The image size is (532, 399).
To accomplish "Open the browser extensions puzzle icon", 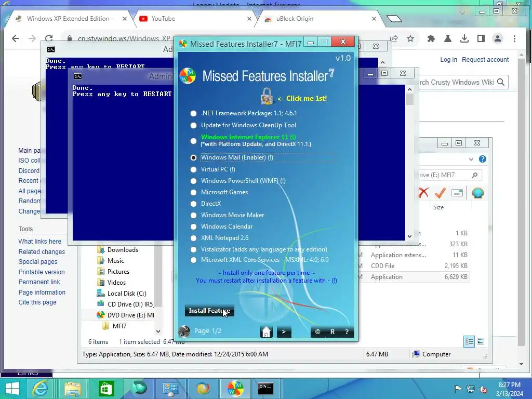I will pyautogui.click(x=431, y=38).
